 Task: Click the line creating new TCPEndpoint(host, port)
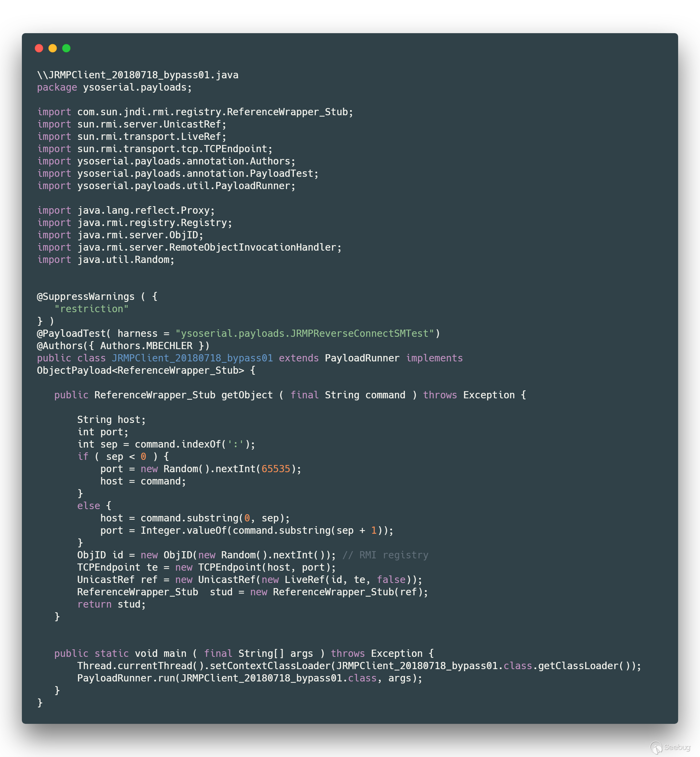click(207, 568)
